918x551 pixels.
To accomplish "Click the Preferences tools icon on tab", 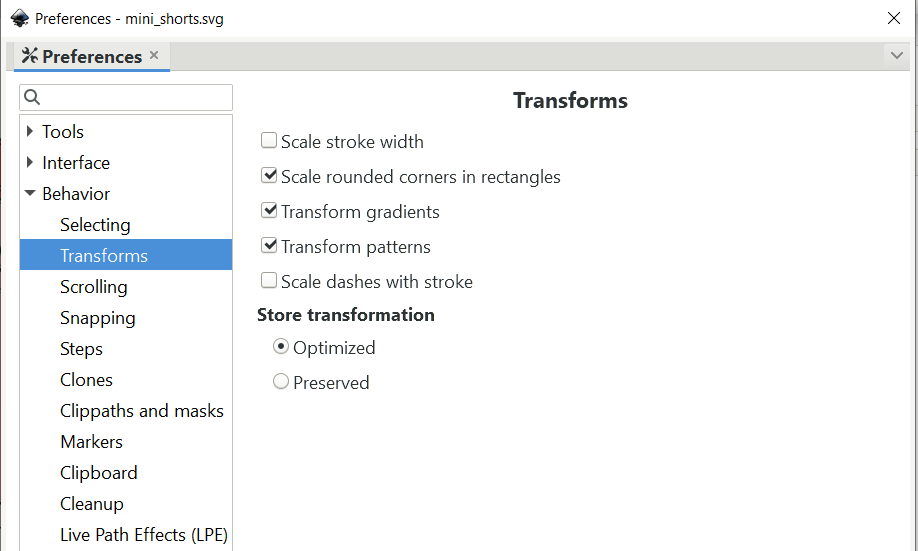I will tap(29, 56).
